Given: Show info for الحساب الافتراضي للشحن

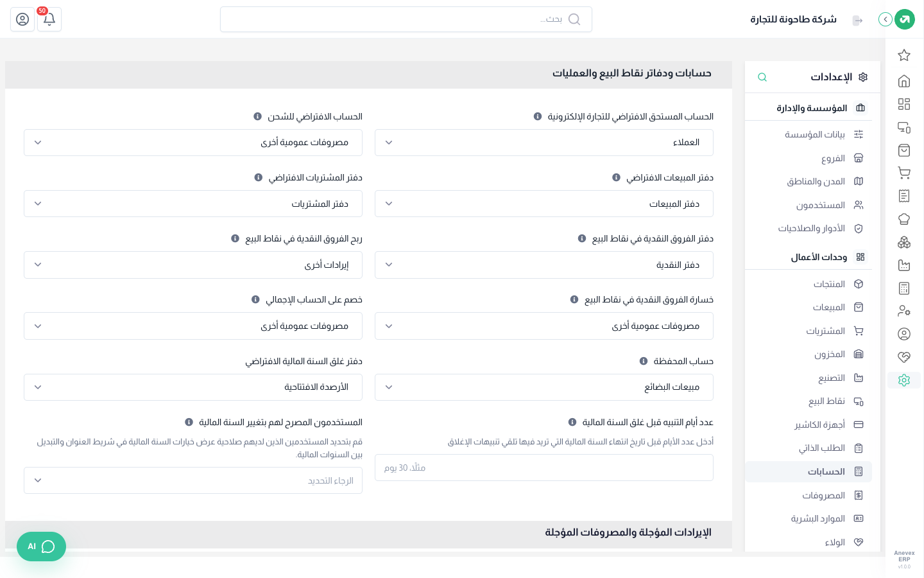Looking at the screenshot, I should tap(257, 116).
